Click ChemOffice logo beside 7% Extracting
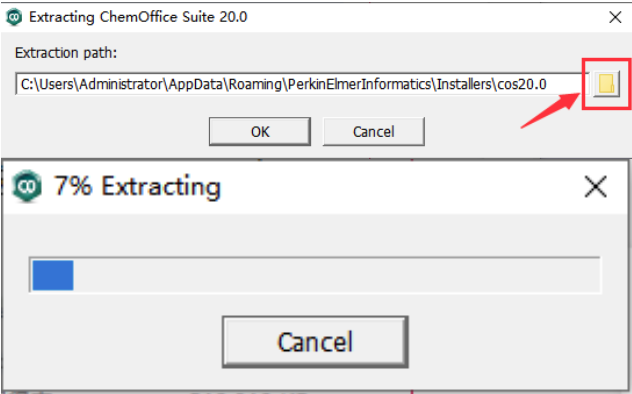632x394 pixels. coord(27,187)
